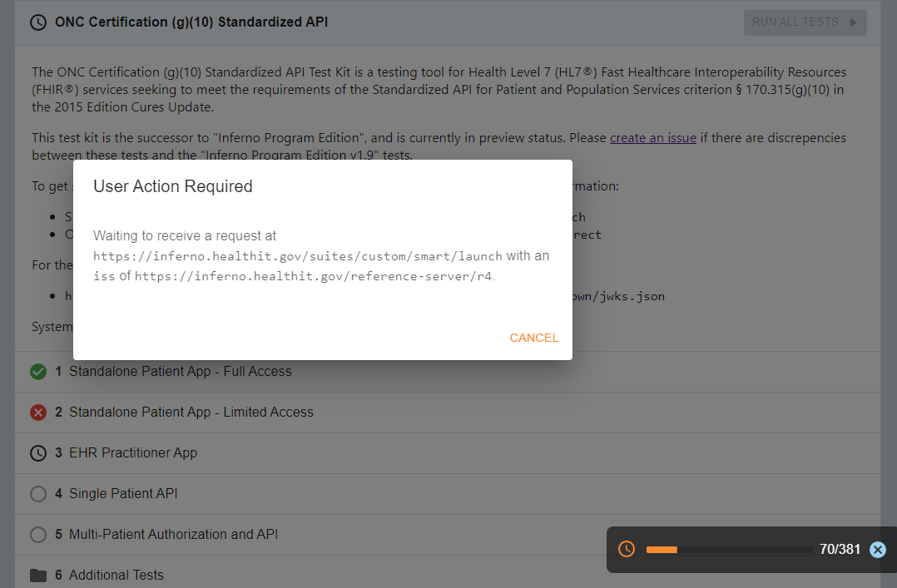The image size is (897, 588).
Task: Click the empty status circle for Multi-Patient Authorization and API
Action: point(38,534)
